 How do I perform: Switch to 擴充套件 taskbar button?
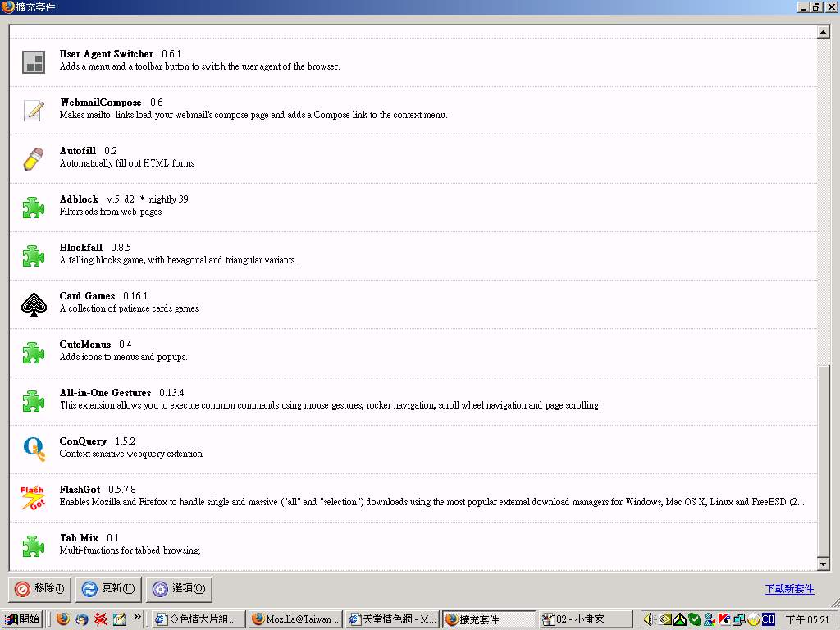pyautogui.click(x=489, y=619)
